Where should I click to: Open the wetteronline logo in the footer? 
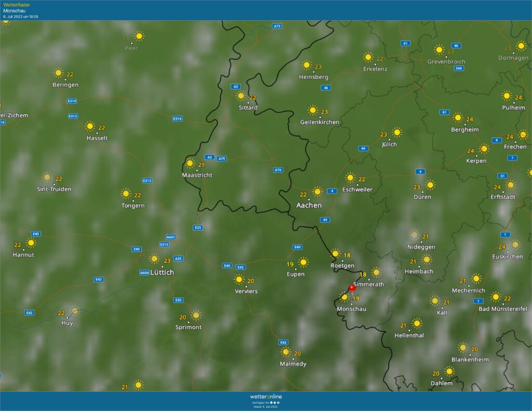266,397
